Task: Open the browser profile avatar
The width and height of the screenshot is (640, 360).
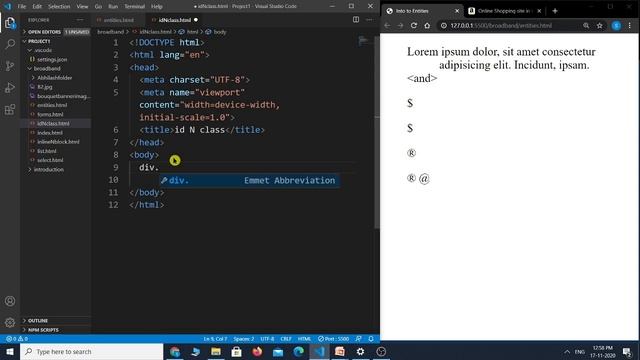Action: coord(616,25)
